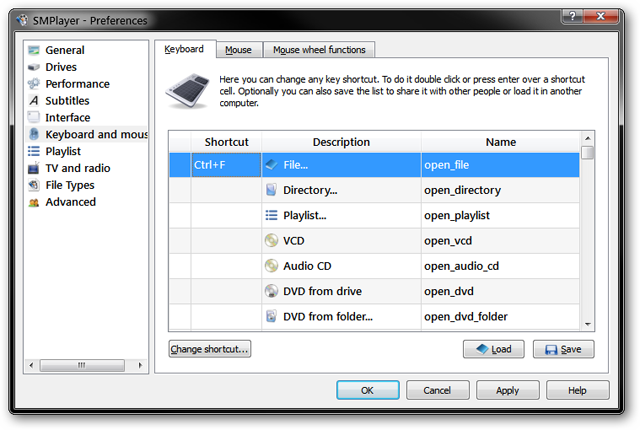This screenshot has width=640, height=430.
Task: Click the Directory... row icon
Action: 271,190
